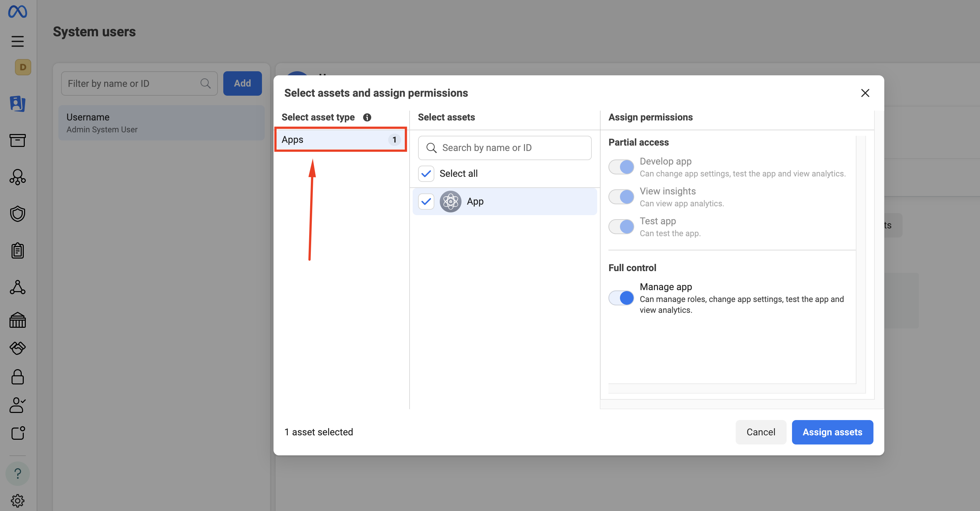Image resolution: width=980 pixels, height=511 pixels.
Task: Click the Full control heading
Action: coord(632,268)
